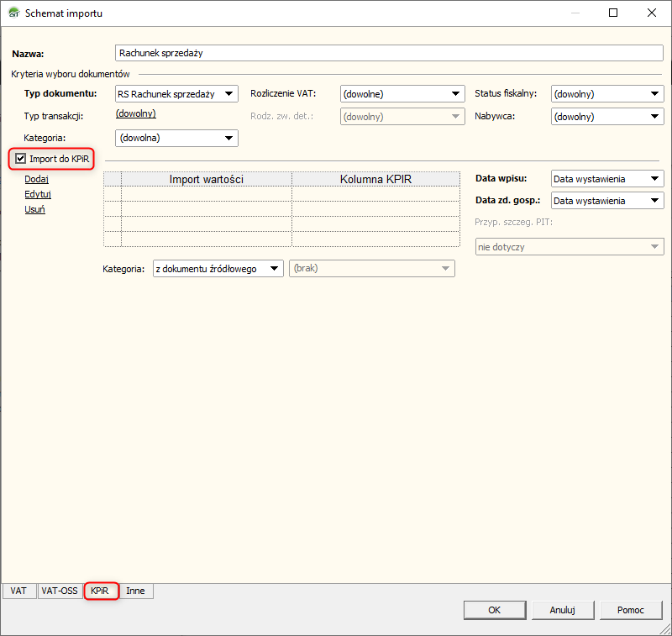Open the Typ dokumentu dropdown
672x636 pixels.
coord(176,94)
